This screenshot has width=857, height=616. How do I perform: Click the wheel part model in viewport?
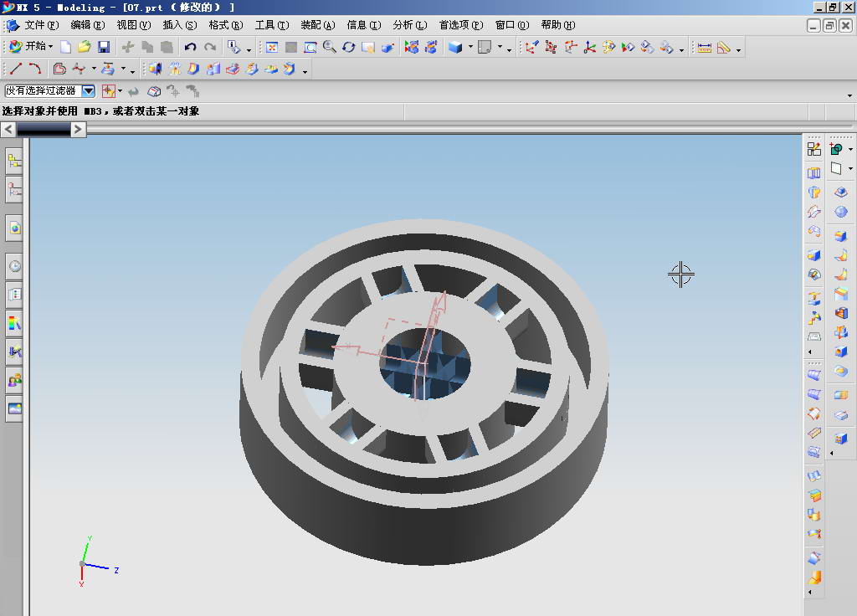pos(424,392)
